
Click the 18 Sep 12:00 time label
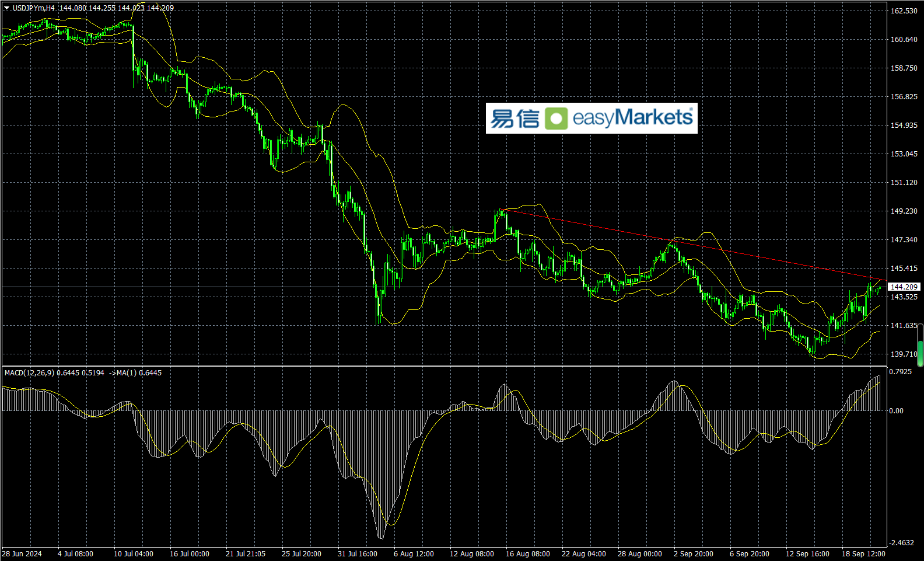(863, 553)
